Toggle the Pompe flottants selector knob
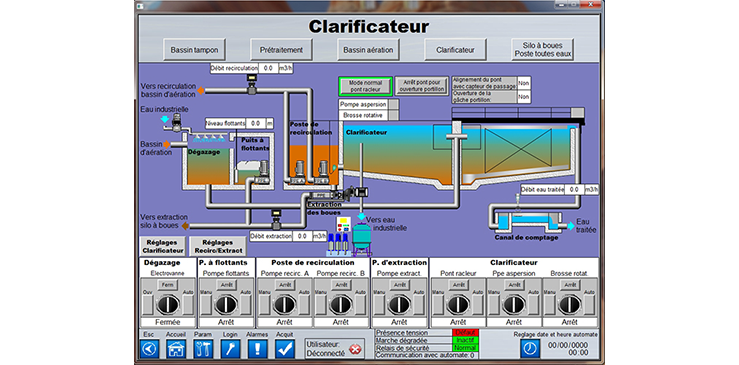This screenshot has height=365, width=739. coord(226,305)
